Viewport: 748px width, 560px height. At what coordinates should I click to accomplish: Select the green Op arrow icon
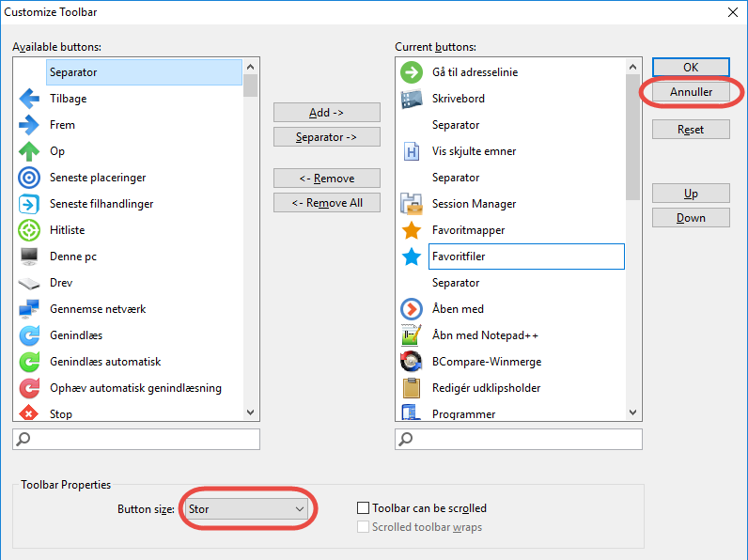pyautogui.click(x=29, y=151)
